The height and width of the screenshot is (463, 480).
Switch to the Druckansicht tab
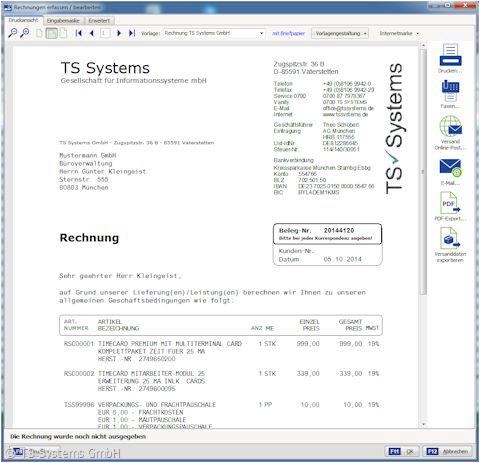coord(23,20)
